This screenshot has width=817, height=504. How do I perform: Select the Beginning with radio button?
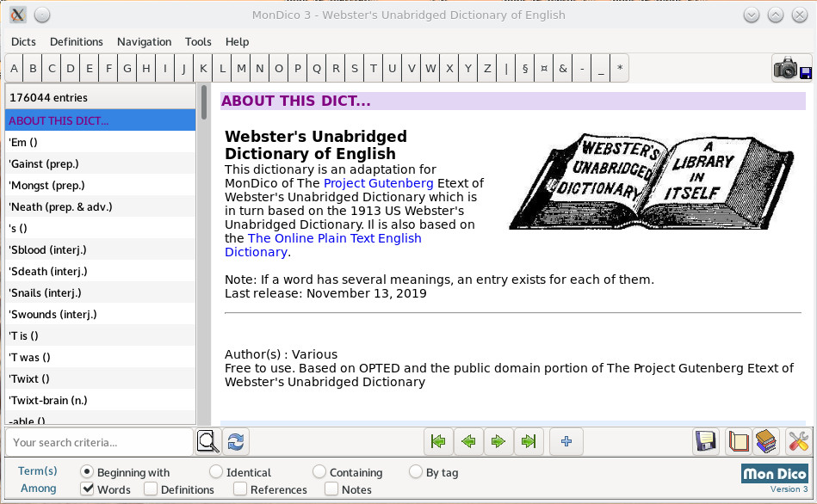(86, 471)
